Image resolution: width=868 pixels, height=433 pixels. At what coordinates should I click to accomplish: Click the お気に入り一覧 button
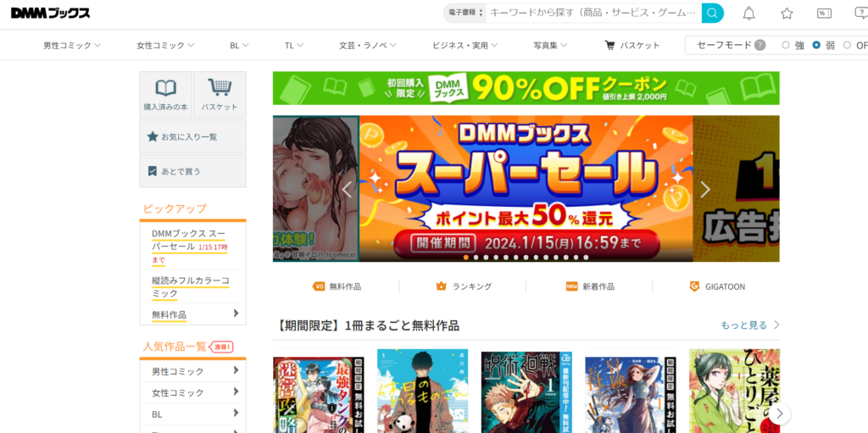pos(192,136)
